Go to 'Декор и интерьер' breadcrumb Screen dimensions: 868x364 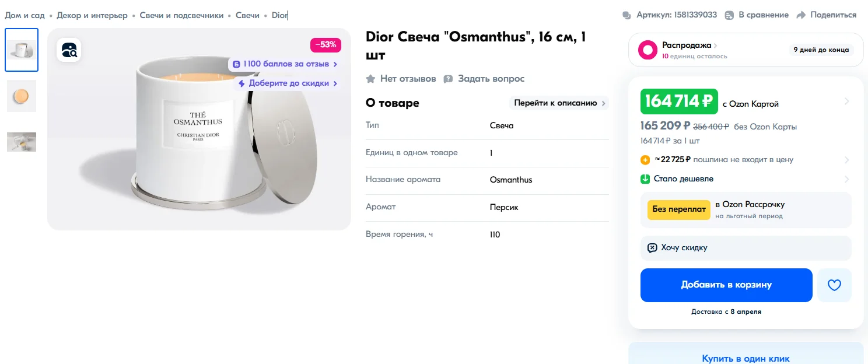point(92,15)
